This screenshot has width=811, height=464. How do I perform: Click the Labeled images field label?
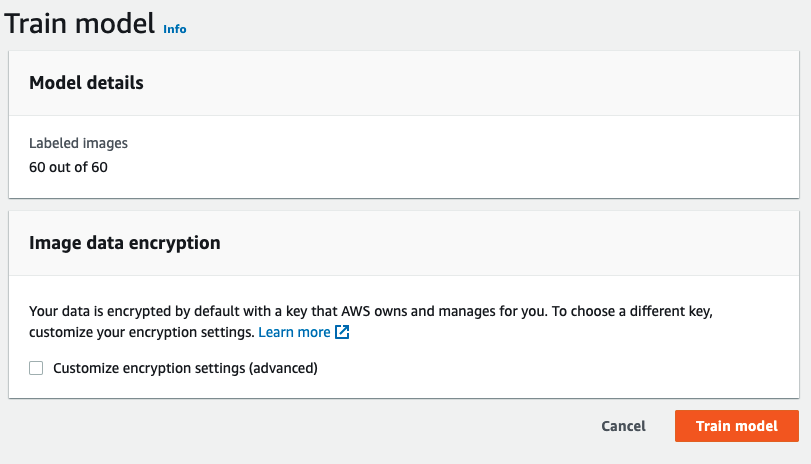78,143
